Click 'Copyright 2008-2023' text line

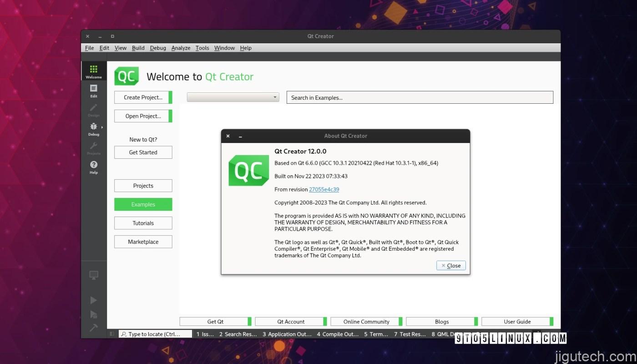(x=350, y=202)
